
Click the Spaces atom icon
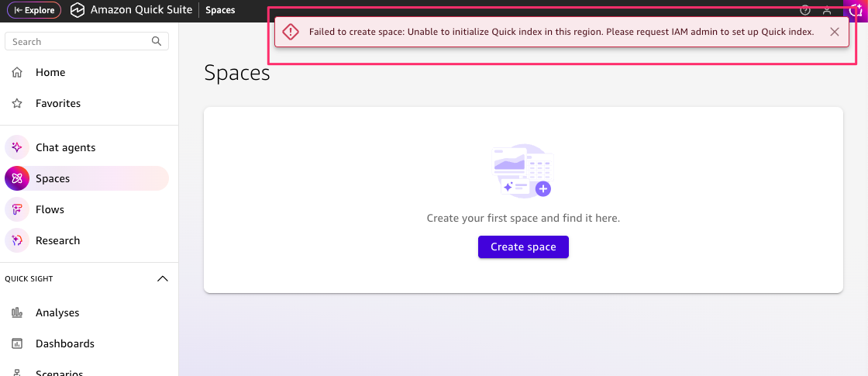pyautogui.click(x=16, y=178)
